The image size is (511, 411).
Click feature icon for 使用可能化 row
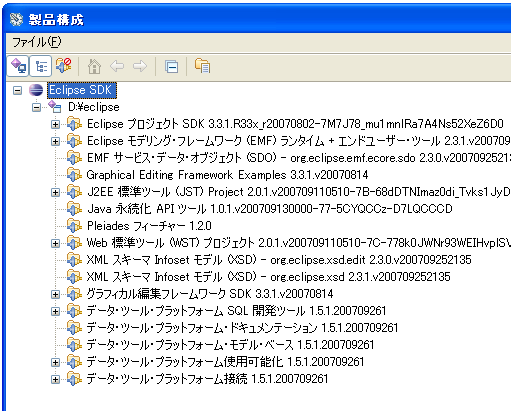click(x=74, y=362)
